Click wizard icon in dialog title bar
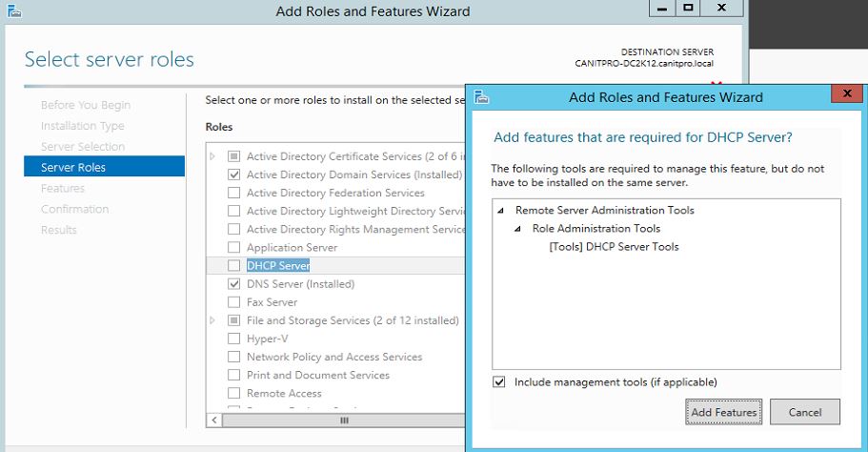Screen dimensions: 868x452 pyautogui.click(x=482, y=97)
